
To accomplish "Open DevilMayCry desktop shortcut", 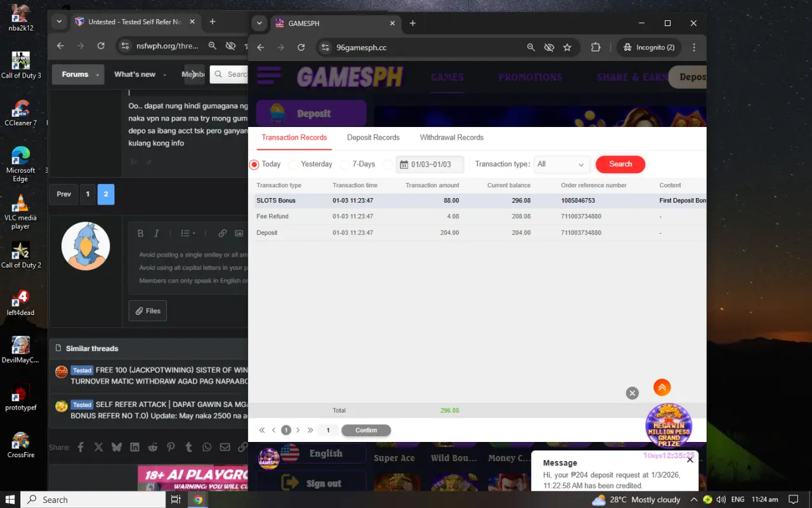I will 20,351.
